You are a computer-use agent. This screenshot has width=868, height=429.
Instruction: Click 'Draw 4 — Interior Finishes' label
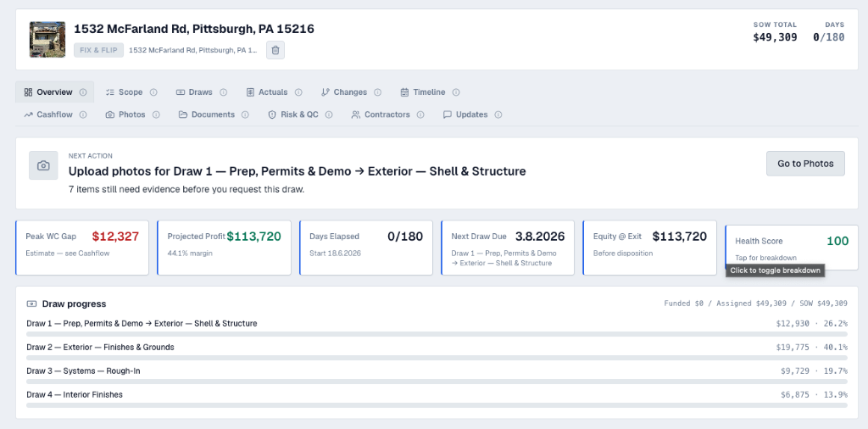coord(75,395)
